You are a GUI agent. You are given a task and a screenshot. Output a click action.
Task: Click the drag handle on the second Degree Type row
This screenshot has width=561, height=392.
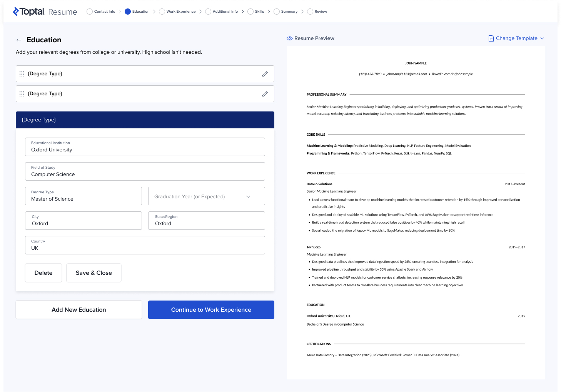click(x=22, y=94)
